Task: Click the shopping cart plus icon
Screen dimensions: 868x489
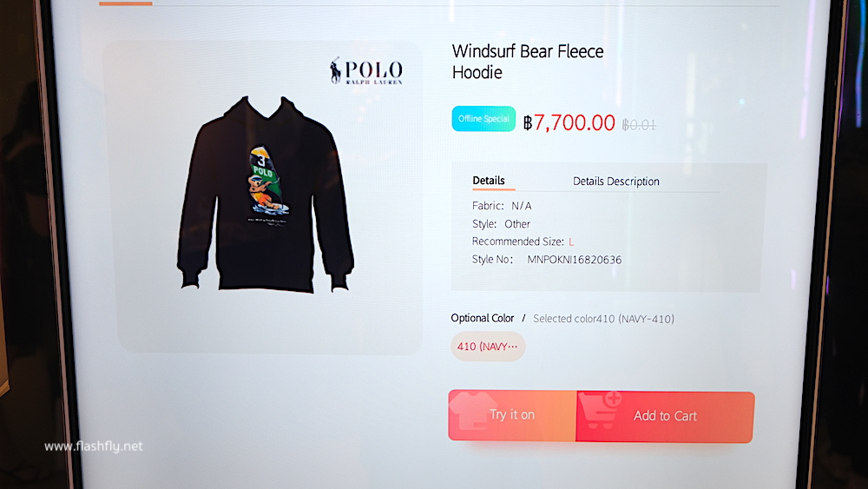Action: click(x=602, y=410)
